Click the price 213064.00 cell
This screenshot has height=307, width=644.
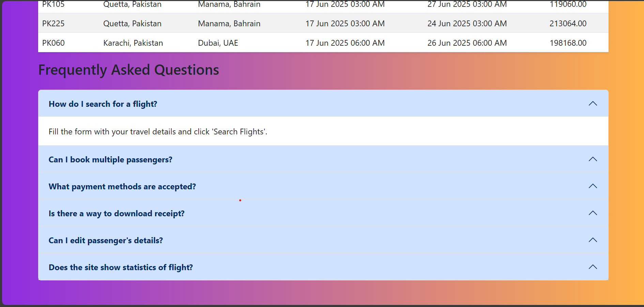[x=568, y=24]
